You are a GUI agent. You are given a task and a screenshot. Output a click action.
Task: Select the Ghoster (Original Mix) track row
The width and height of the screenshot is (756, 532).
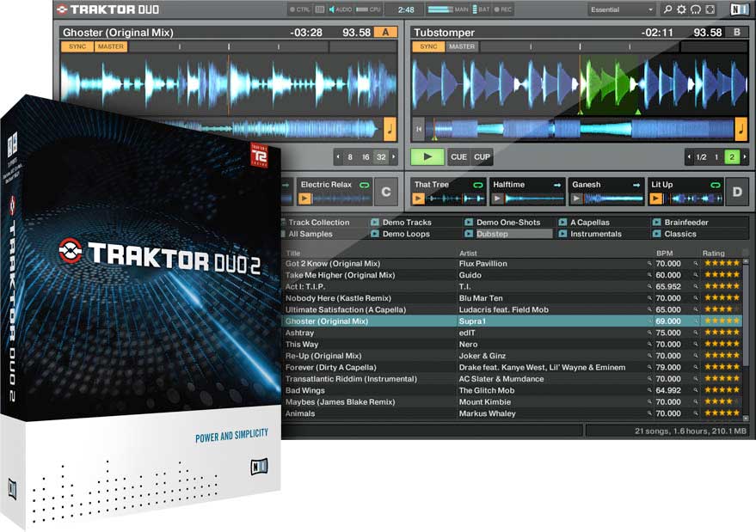coord(512,321)
